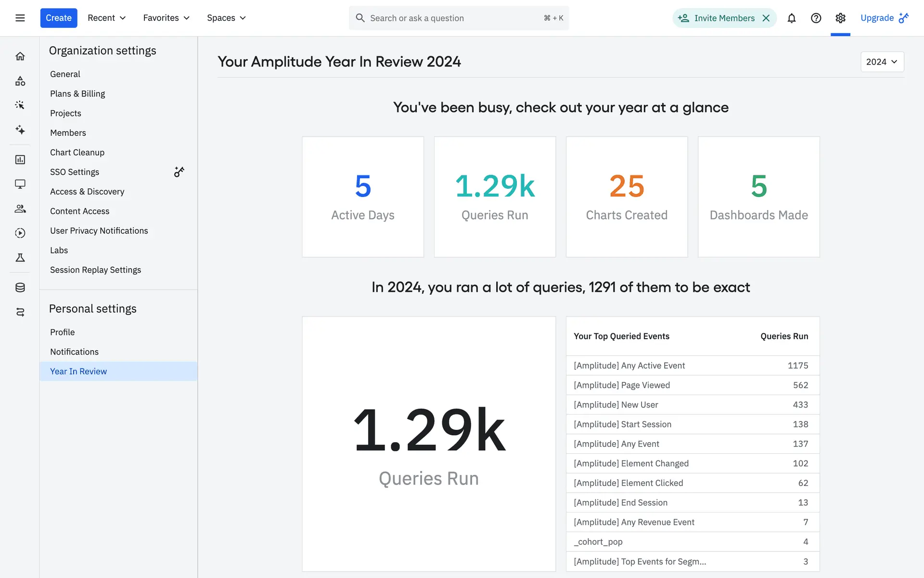Open SSO Settings menu item
Screen dimensions: 924x578
(75, 172)
